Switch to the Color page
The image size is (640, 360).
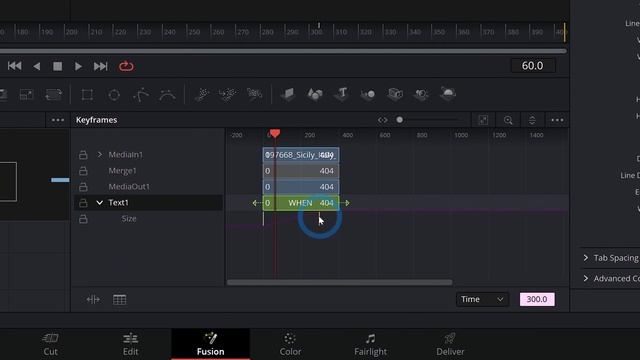coord(290,344)
